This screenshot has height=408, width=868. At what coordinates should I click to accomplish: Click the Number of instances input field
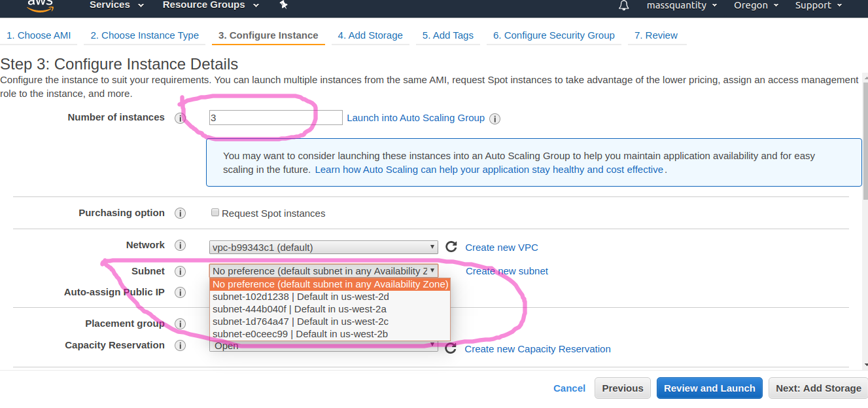275,118
